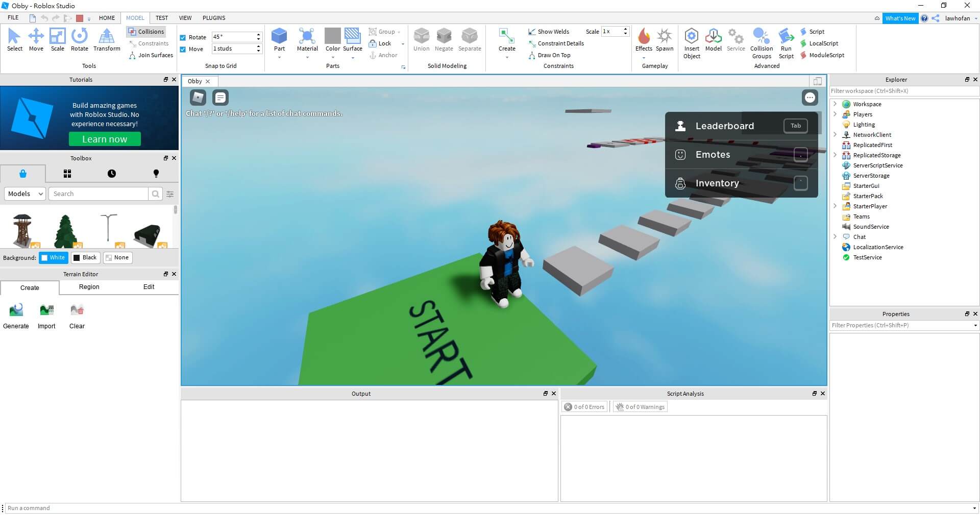Image resolution: width=980 pixels, height=531 pixels.
Task: Open the Models dropdown in the Toolbox
Action: 24,194
